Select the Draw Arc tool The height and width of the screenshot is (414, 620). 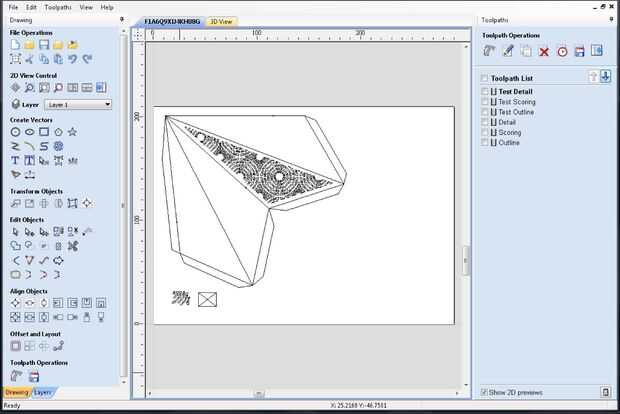30,146
